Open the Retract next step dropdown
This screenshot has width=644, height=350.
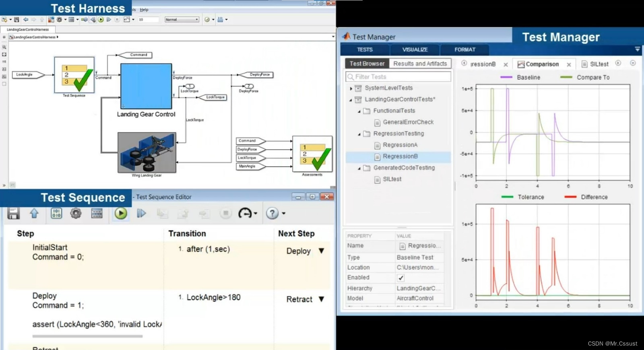point(321,299)
